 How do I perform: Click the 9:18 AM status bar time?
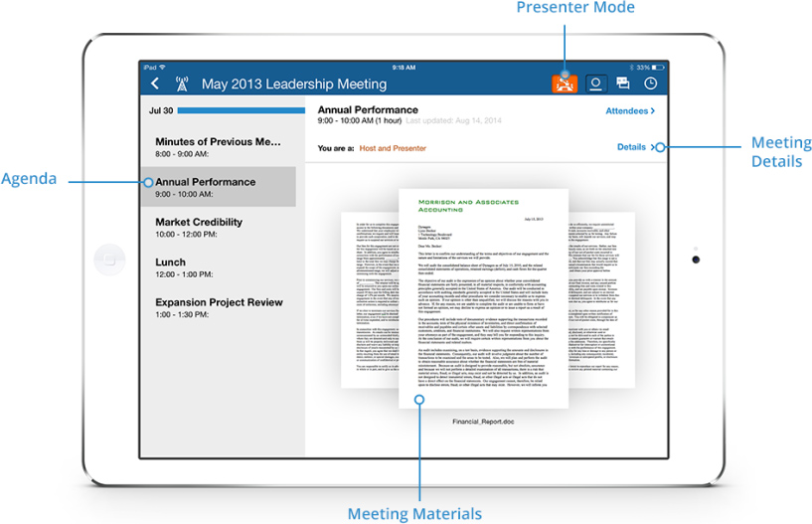coord(404,68)
